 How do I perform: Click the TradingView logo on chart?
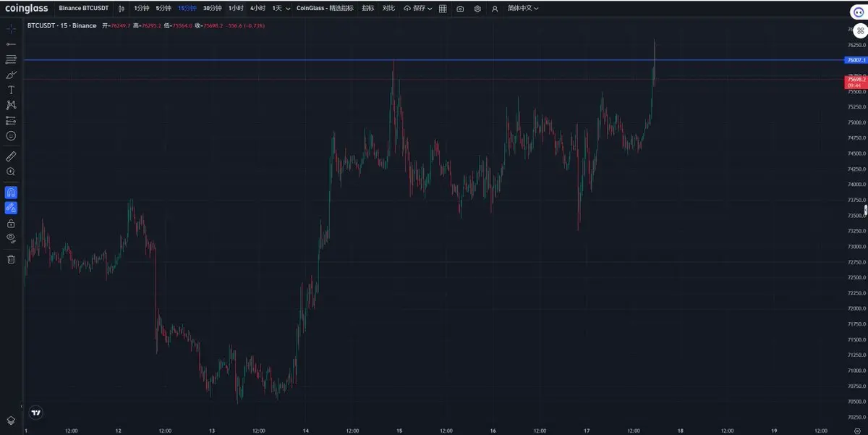[35, 413]
